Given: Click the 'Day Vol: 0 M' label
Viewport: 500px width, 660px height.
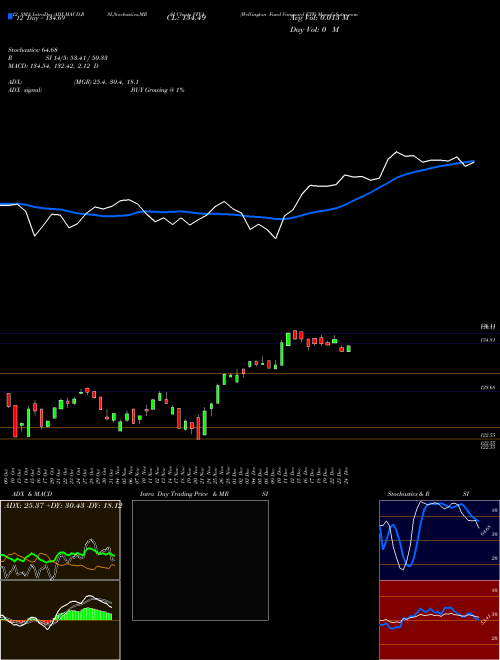Looking at the screenshot, I should (x=314, y=30).
